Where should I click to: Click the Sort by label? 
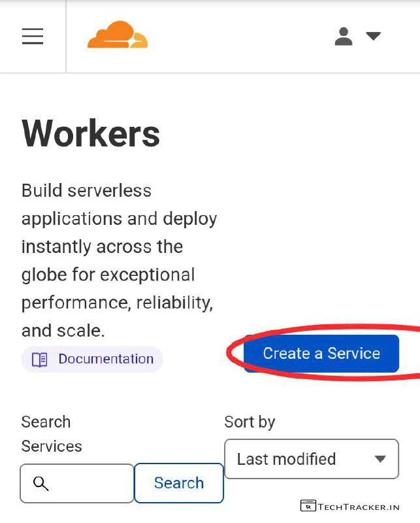pos(250,422)
